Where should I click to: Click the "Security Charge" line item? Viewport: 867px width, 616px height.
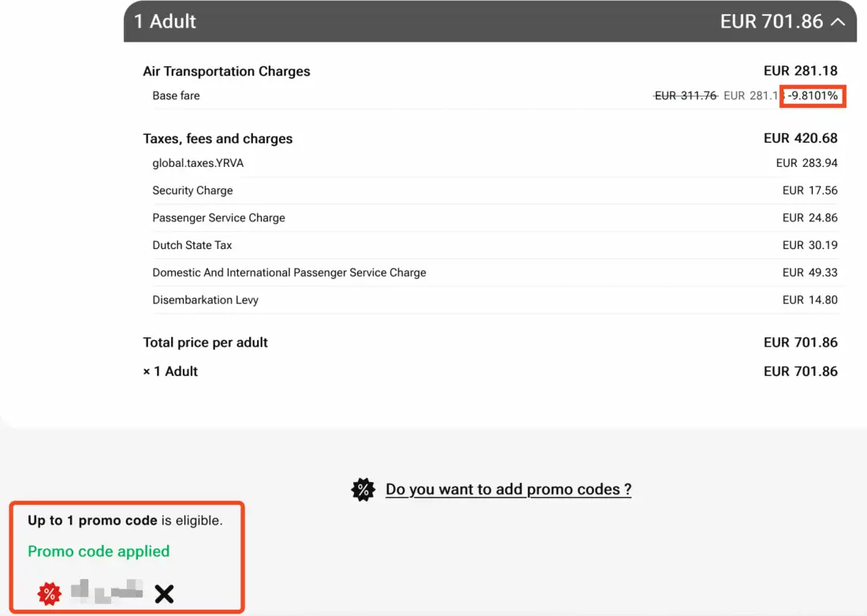point(192,191)
